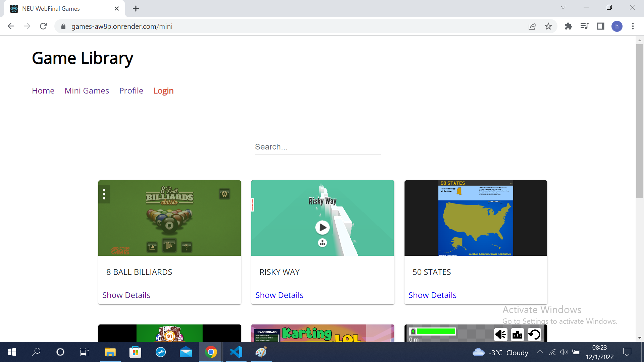Click the restart icon on bottom-right game
The image size is (644, 362).
[x=534, y=334]
